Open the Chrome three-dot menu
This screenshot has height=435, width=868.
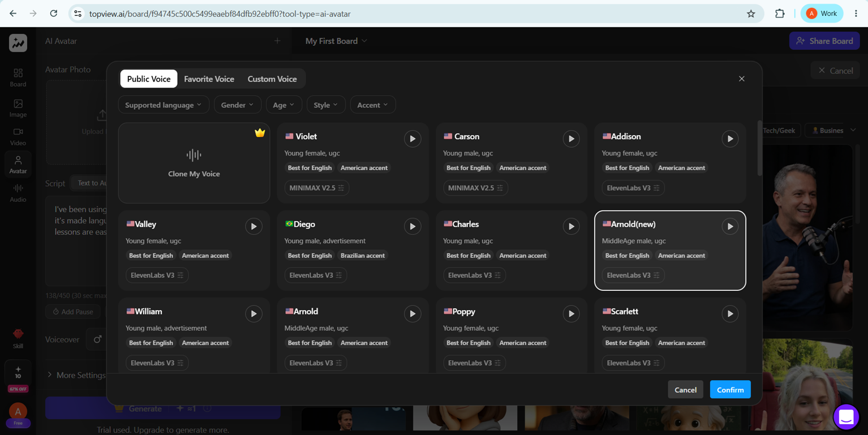[x=856, y=14]
